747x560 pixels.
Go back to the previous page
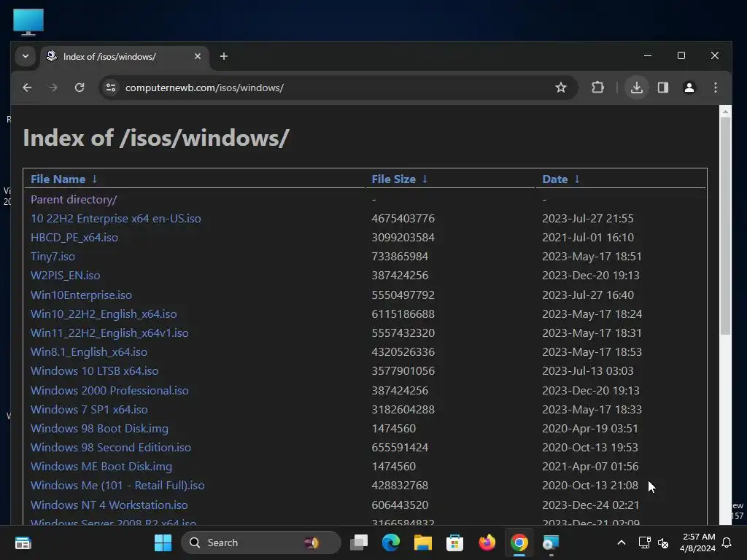coord(27,87)
